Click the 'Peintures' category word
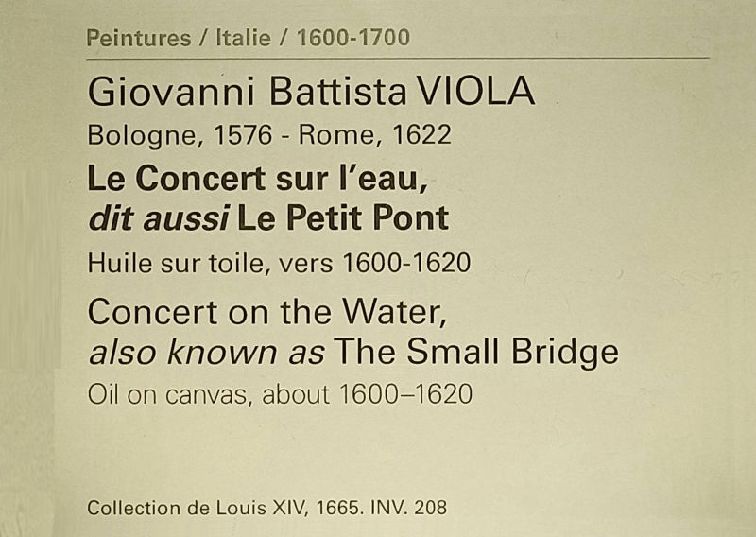756x537 pixels. tap(139, 38)
